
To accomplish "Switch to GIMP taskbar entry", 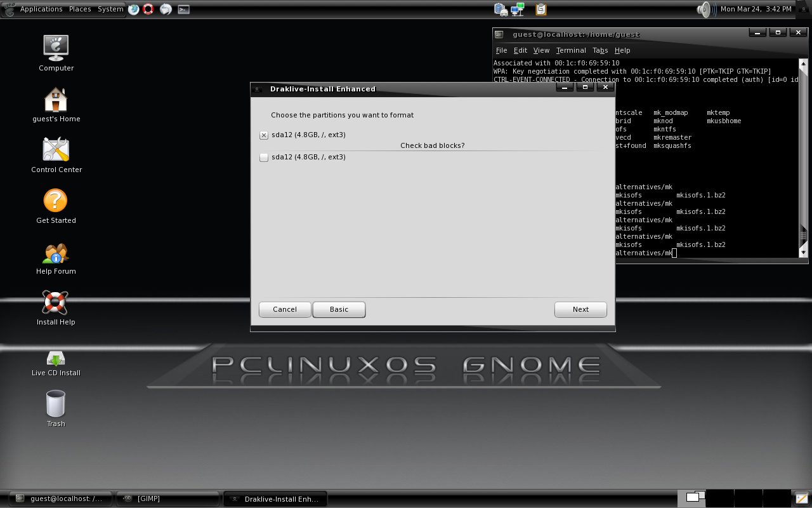I will point(167,498).
